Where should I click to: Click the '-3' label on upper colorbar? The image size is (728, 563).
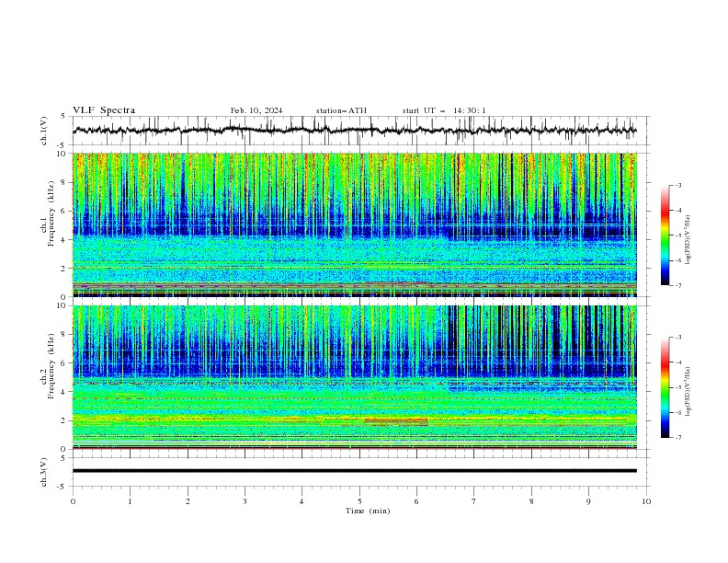pos(677,185)
